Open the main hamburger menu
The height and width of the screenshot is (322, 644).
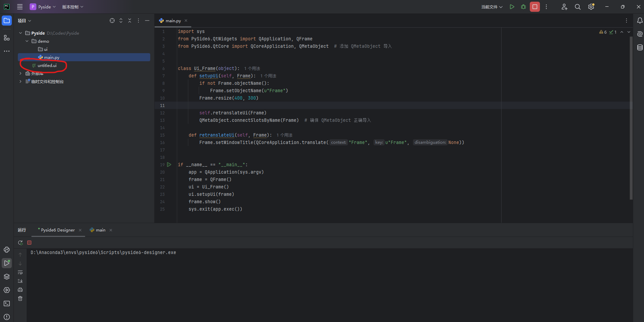pos(20,7)
